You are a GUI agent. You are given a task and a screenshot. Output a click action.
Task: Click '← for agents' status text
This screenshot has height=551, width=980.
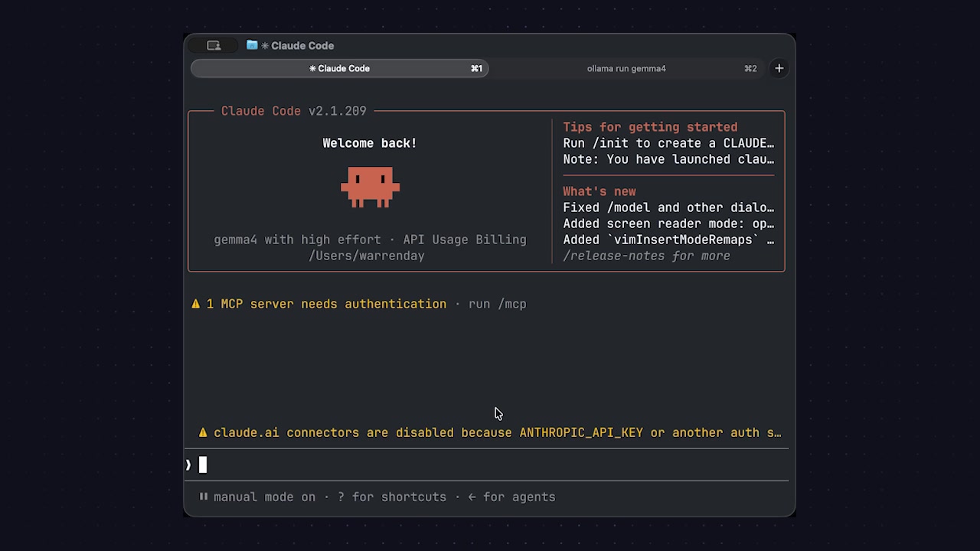pos(512,497)
